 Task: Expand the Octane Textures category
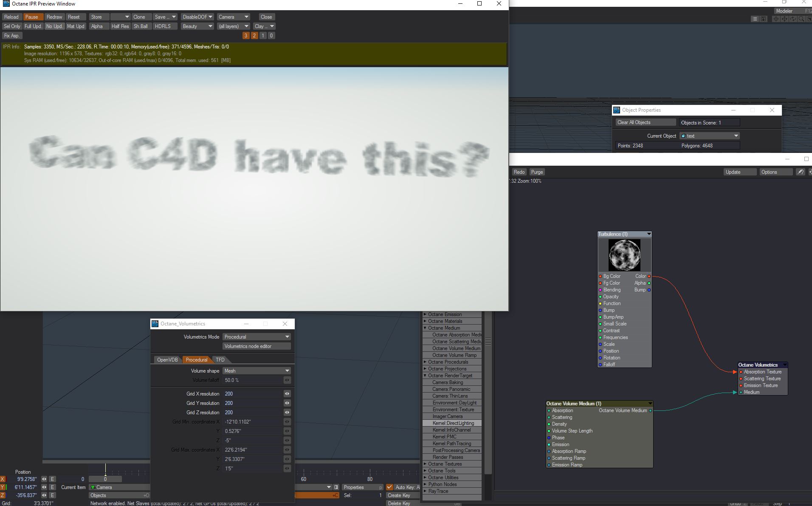click(x=425, y=464)
